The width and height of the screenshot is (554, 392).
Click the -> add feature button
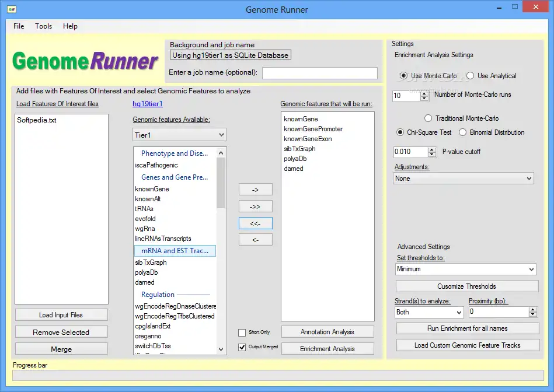click(x=256, y=190)
